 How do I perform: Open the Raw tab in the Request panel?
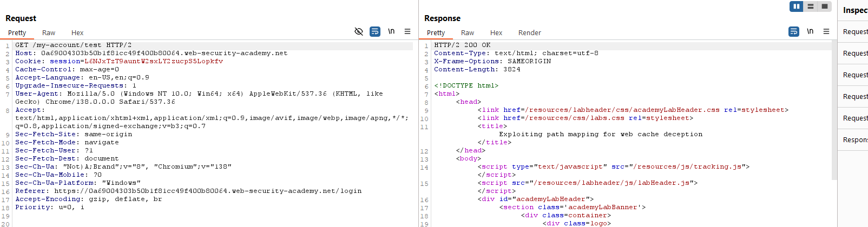49,33
